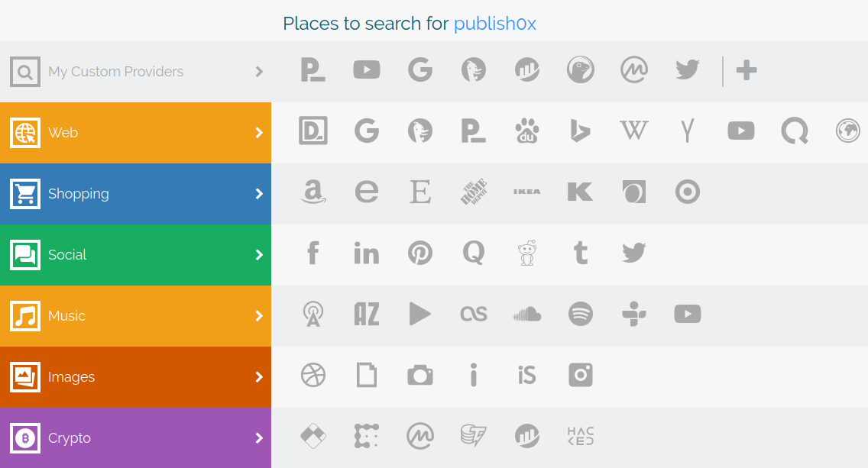Viewport: 868px width, 468px height.
Task: Expand My Custom Providers chevron
Action: (258, 71)
